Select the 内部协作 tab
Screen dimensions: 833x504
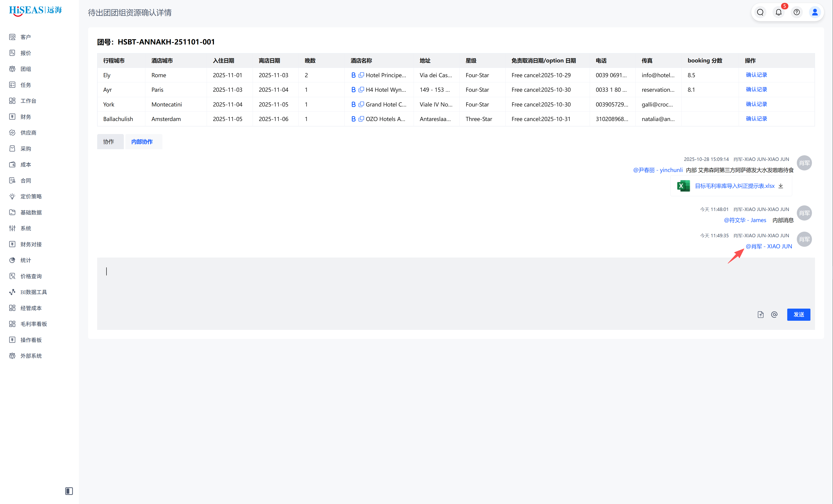click(x=142, y=142)
